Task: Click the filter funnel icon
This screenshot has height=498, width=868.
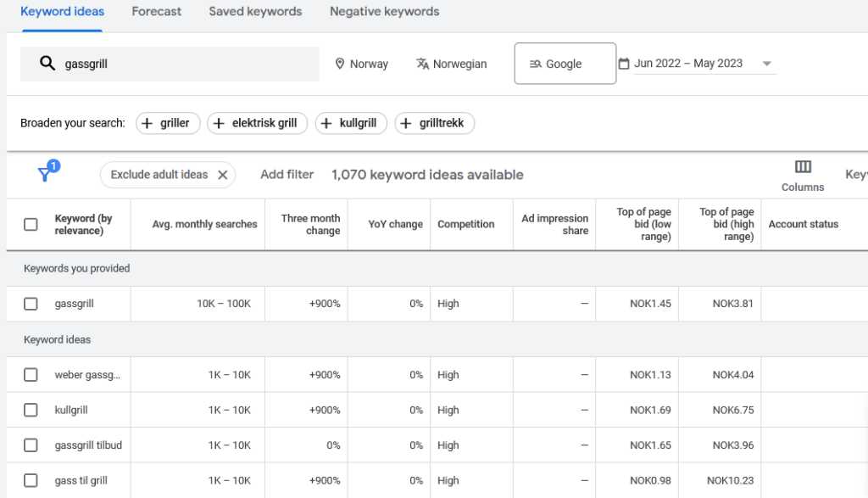Action: (46, 174)
